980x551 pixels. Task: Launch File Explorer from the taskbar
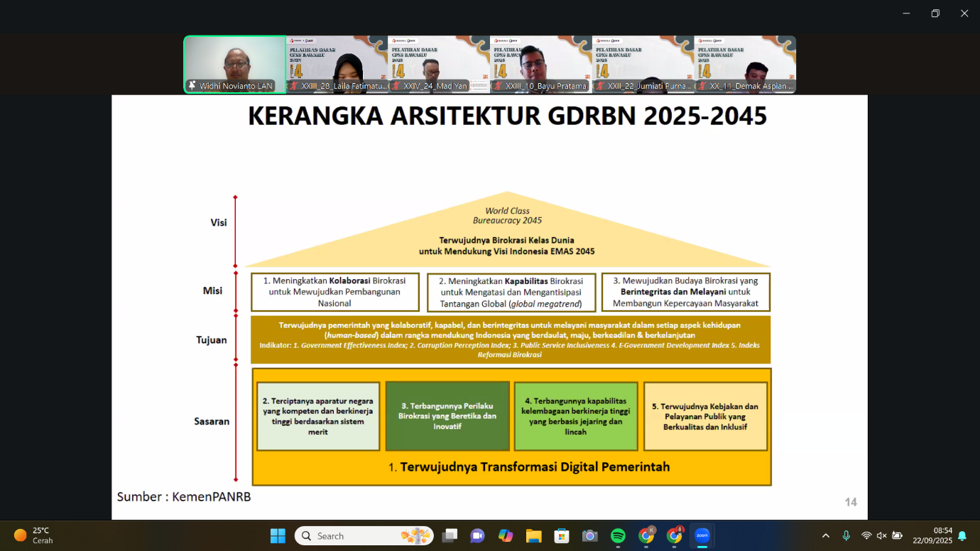[533, 536]
